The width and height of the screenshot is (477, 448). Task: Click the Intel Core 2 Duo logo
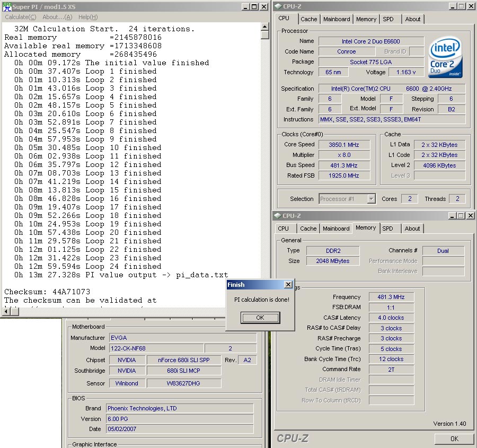pyautogui.click(x=445, y=57)
